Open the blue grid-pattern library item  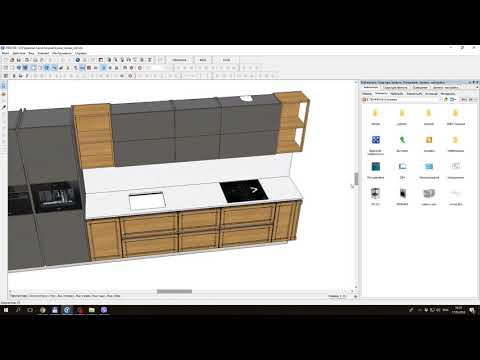pyautogui.click(x=376, y=140)
